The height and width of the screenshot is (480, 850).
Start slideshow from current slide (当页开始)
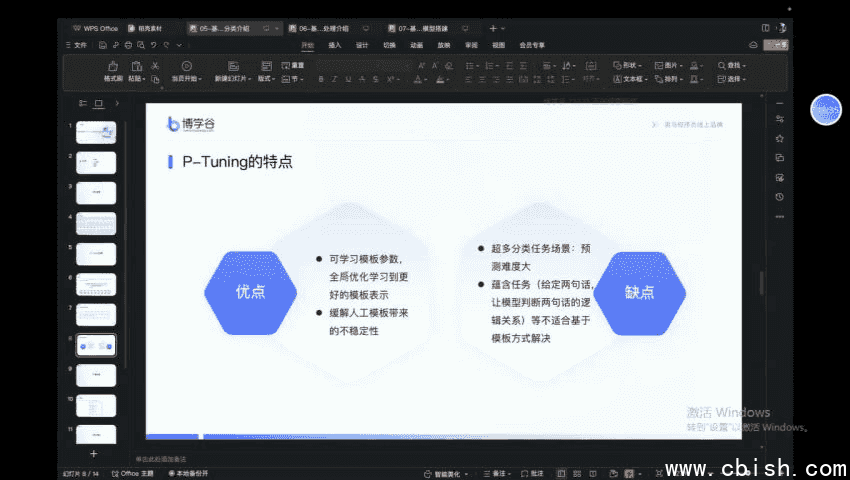pyautogui.click(x=185, y=66)
